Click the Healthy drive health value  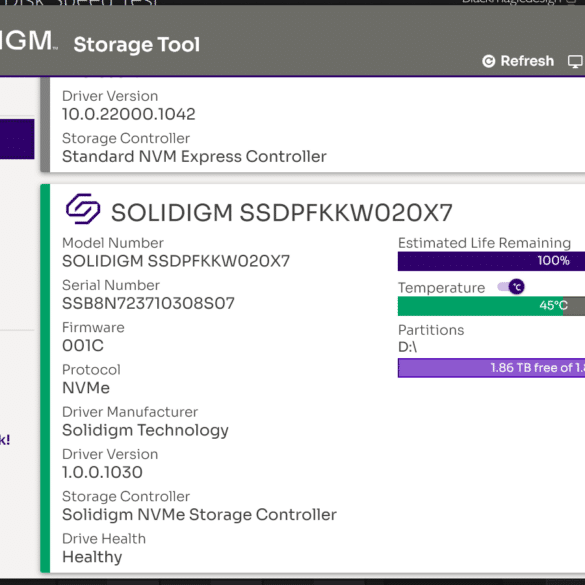coord(92,557)
